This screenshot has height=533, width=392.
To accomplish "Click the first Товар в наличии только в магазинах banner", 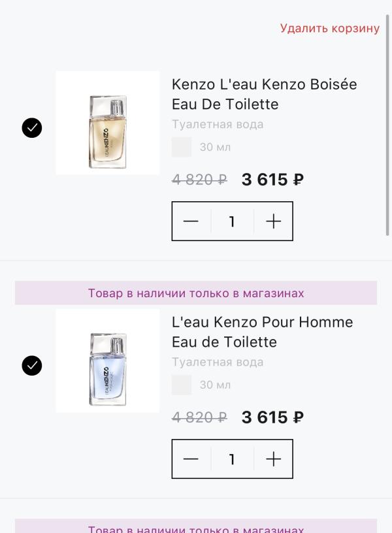I will [196, 293].
